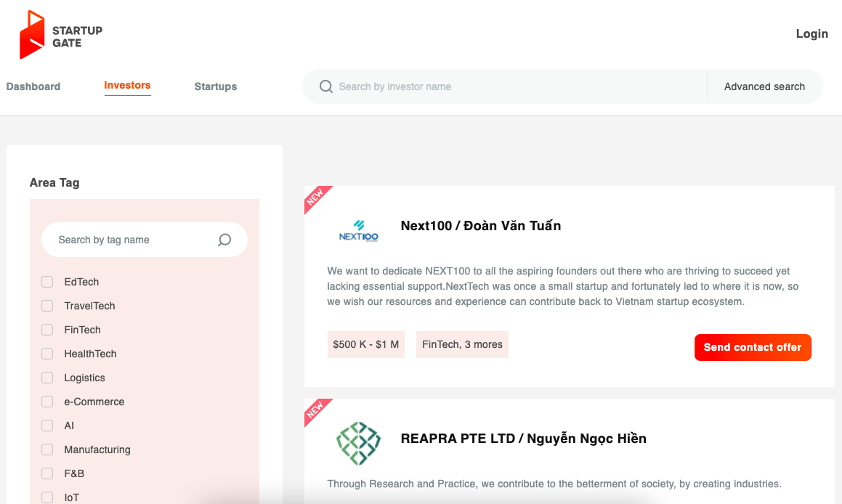Click the REAPRA description text
This screenshot has height=504, width=842.
[554, 484]
